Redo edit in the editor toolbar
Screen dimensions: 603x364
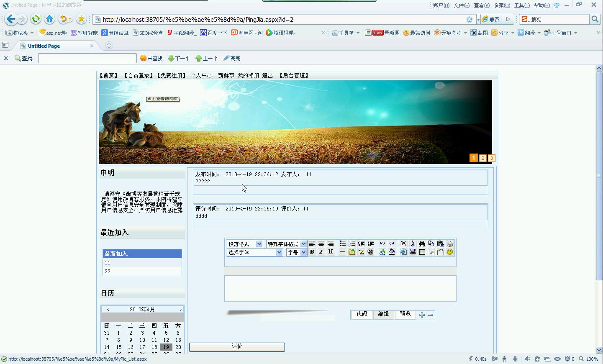392,244
